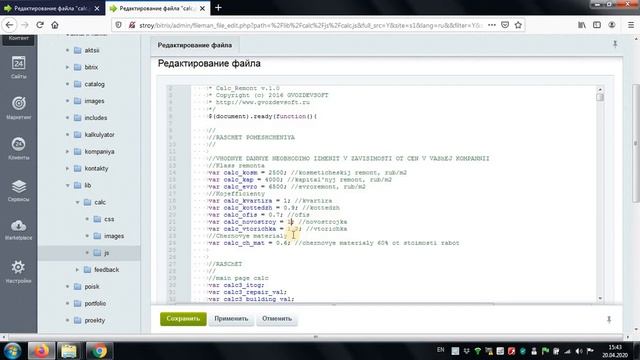Viewport: 640px width, 360px height.
Task: Open the file explorer taskbar icon
Action: coord(69,351)
